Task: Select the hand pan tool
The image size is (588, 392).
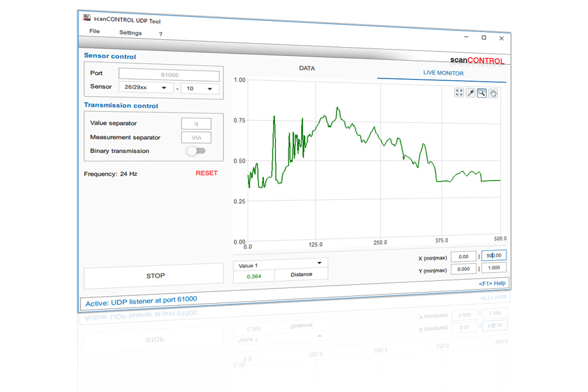Action: point(493,93)
